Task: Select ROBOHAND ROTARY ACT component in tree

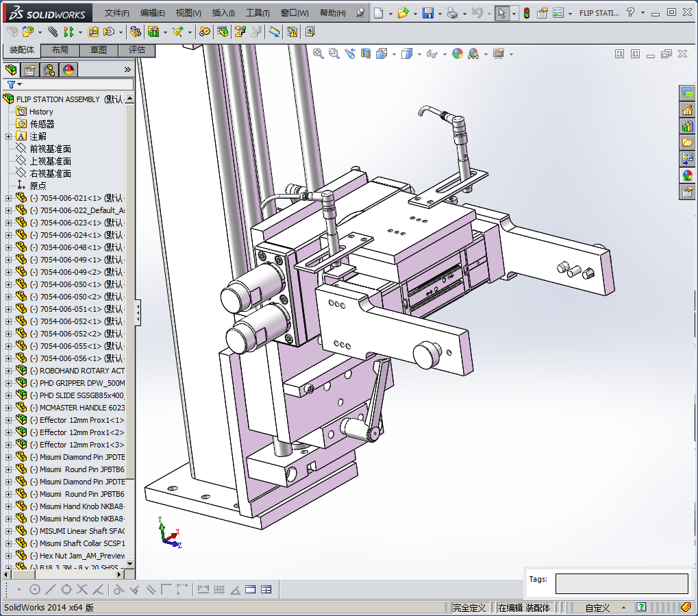Action: 82,371
